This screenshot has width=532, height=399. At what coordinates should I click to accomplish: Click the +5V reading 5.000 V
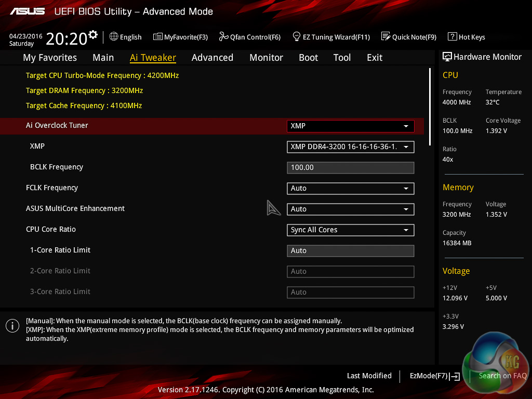[x=496, y=298]
